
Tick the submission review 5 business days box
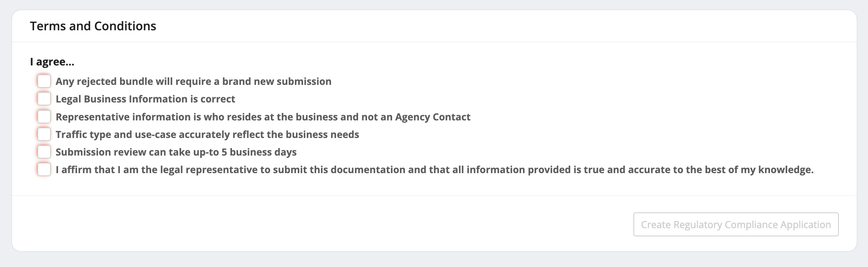coord(44,152)
